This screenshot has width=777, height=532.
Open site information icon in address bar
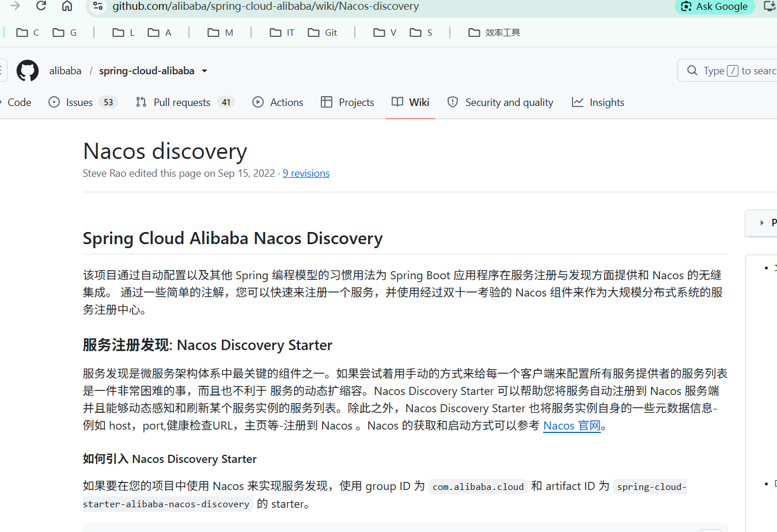point(98,6)
